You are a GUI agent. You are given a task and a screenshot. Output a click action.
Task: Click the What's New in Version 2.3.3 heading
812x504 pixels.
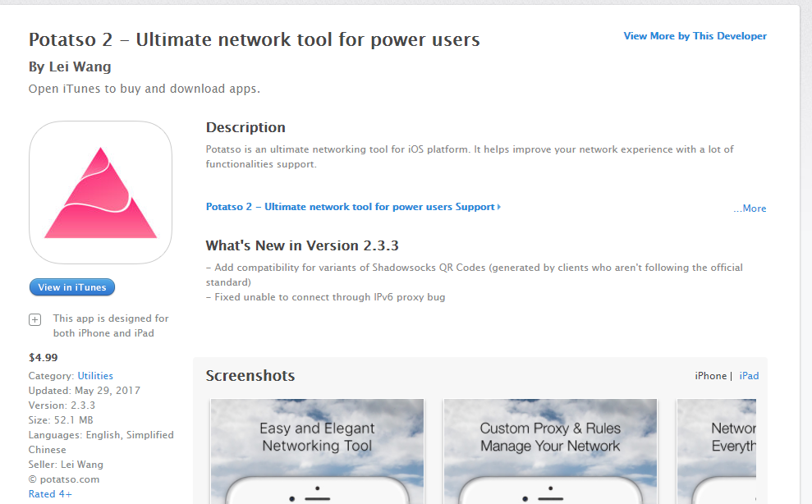pyautogui.click(x=301, y=245)
